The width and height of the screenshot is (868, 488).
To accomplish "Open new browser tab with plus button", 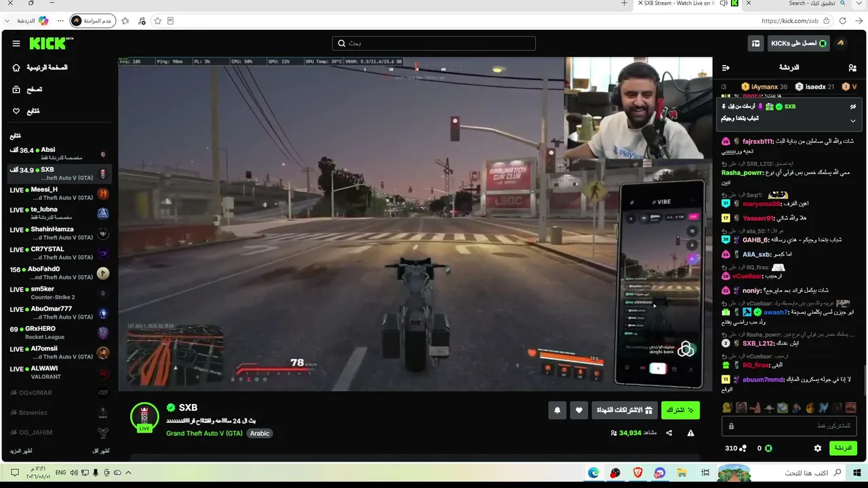I will click(625, 3).
